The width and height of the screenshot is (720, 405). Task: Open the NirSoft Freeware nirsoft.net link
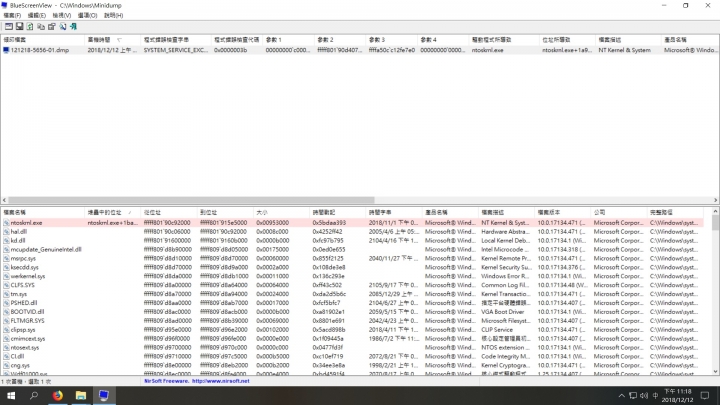(197, 381)
